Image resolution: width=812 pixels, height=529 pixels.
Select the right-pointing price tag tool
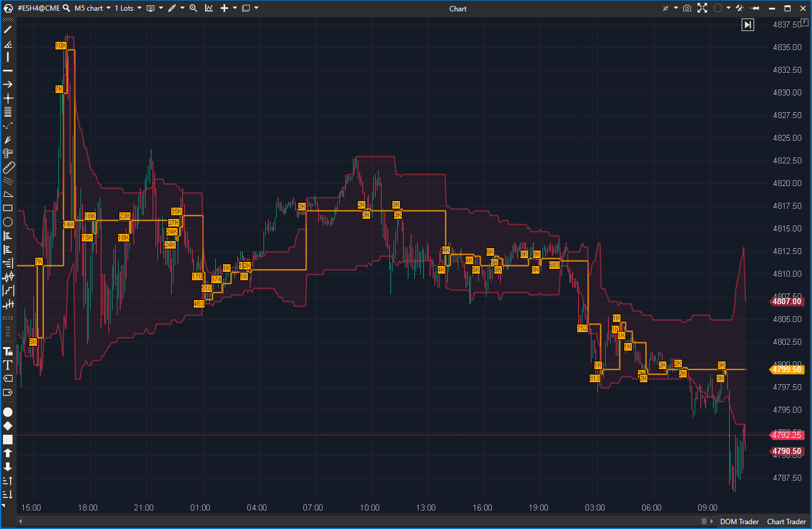pos(8,392)
